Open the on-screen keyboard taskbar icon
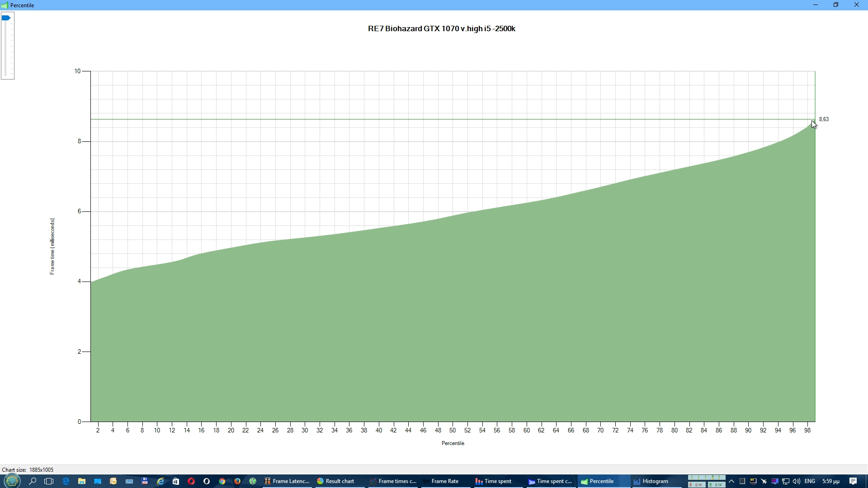 [x=129, y=481]
